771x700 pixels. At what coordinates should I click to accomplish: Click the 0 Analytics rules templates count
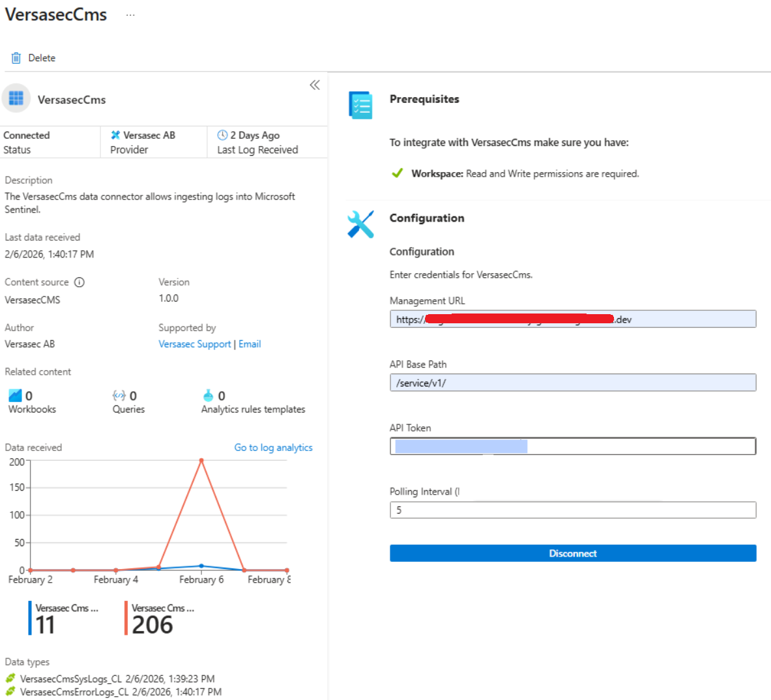[x=222, y=396]
